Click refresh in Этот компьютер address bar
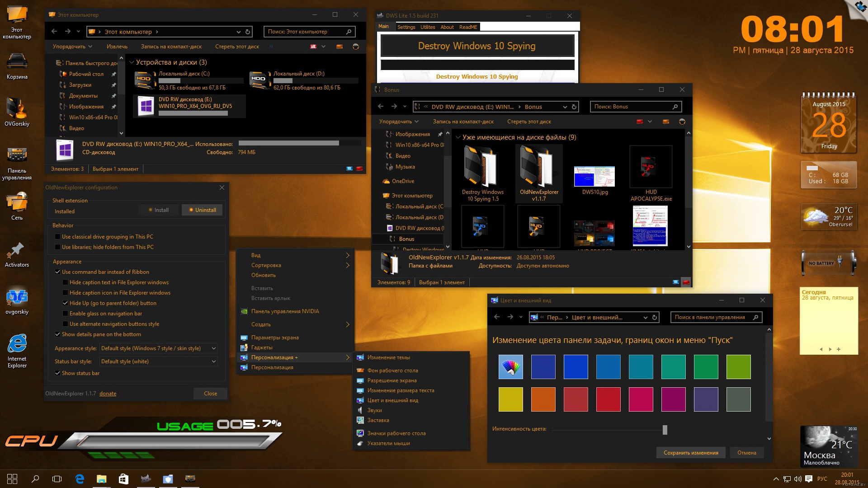Viewport: 868px width, 488px height. click(248, 32)
